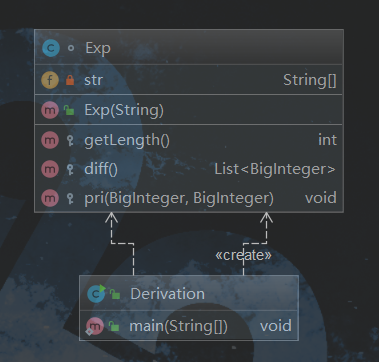379x362 pixels.
Task: Click the green public lock icon for Derivation
Action: click(115, 294)
